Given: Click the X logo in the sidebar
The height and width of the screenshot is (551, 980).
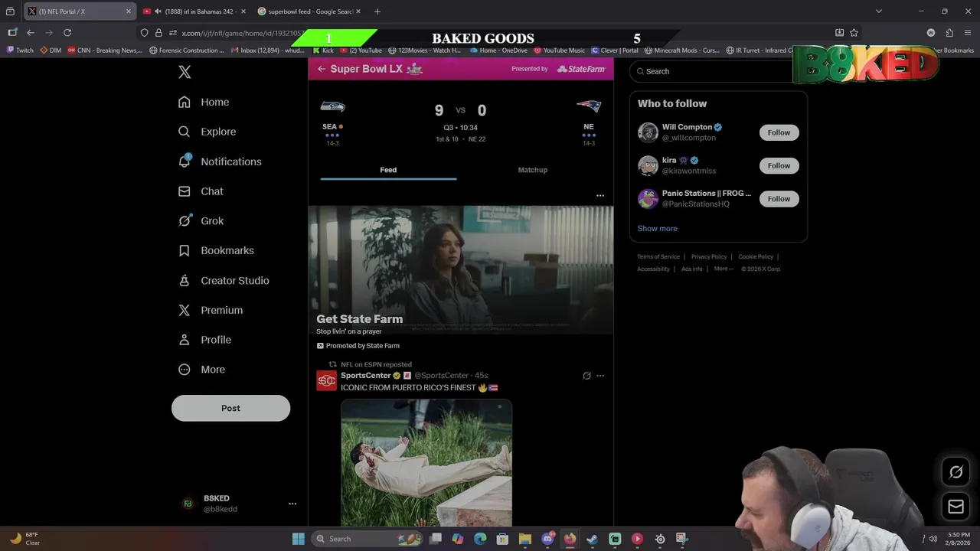Looking at the screenshot, I should point(185,72).
